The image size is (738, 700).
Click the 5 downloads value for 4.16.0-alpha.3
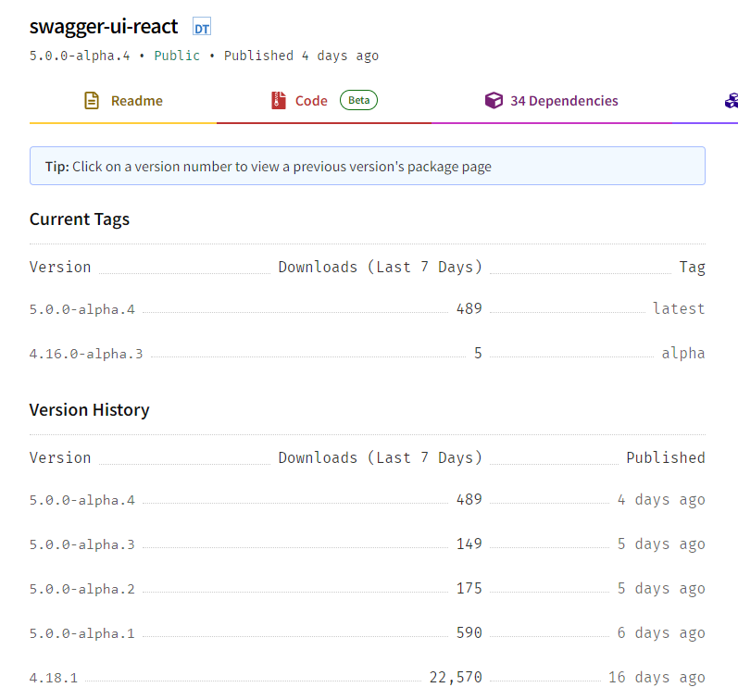click(478, 353)
